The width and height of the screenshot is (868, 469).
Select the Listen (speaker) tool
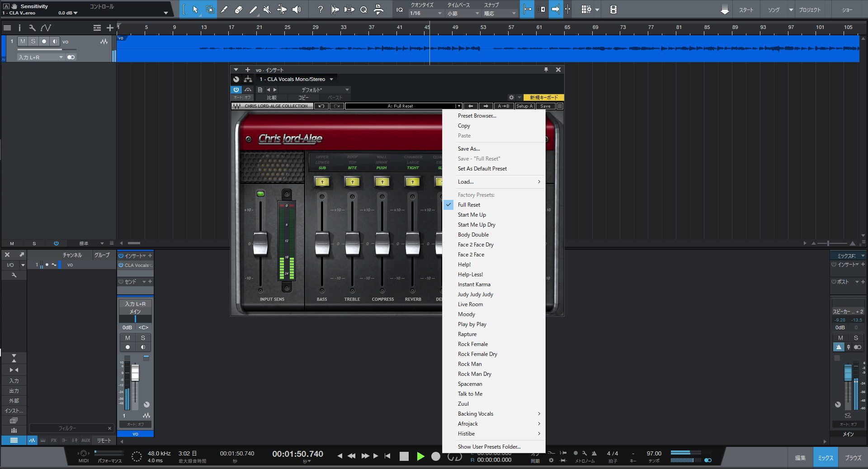point(297,9)
